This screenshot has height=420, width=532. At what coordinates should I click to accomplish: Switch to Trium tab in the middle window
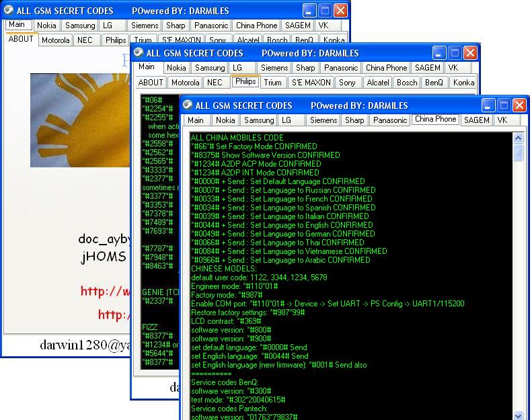pyautogui.click(x=273, y=83)
